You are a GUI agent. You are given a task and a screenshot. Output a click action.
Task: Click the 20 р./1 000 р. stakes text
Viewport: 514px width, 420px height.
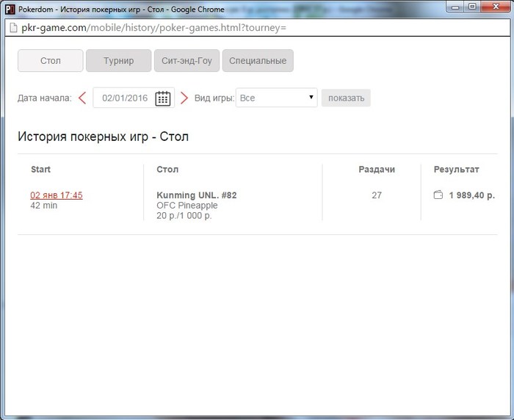coord(184,215)
